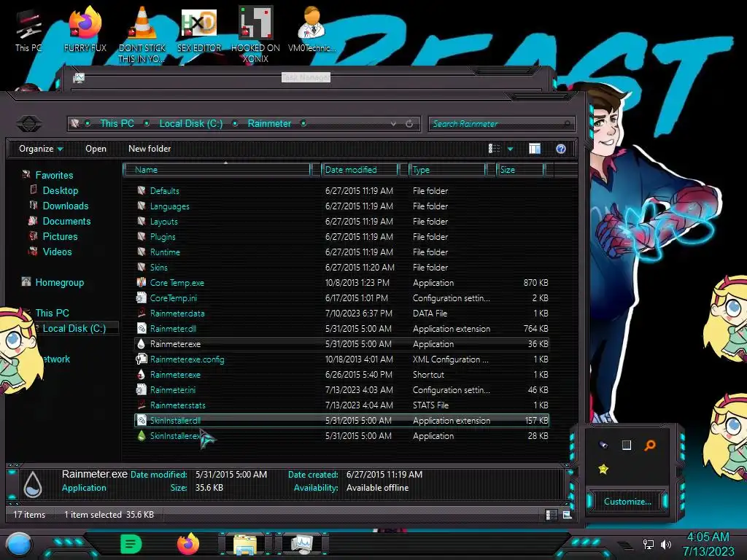Viewport: 747px width, 560px height.
Task: Click white square icon in tray popup
Action: click(x=627, y=446)
